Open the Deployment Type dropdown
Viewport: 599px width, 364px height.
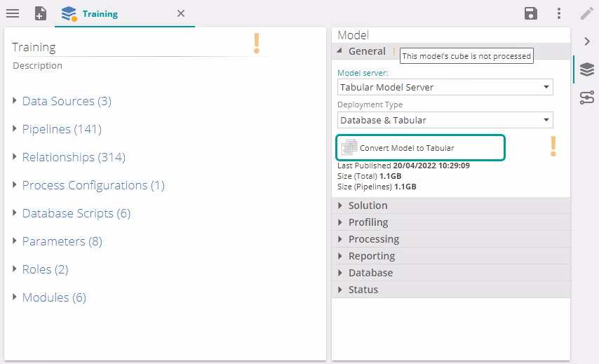(445, 120)
